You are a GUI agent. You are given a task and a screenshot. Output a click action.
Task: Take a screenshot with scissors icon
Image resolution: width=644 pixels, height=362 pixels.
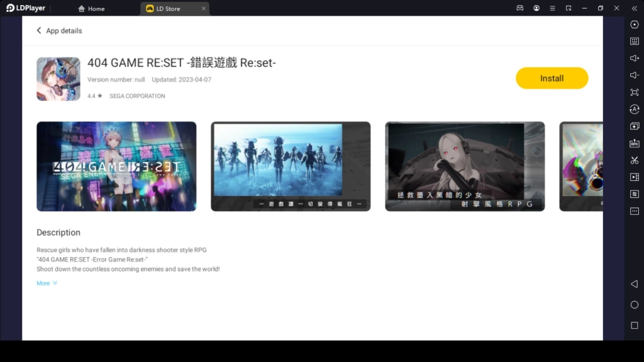(x=634, y=160)
